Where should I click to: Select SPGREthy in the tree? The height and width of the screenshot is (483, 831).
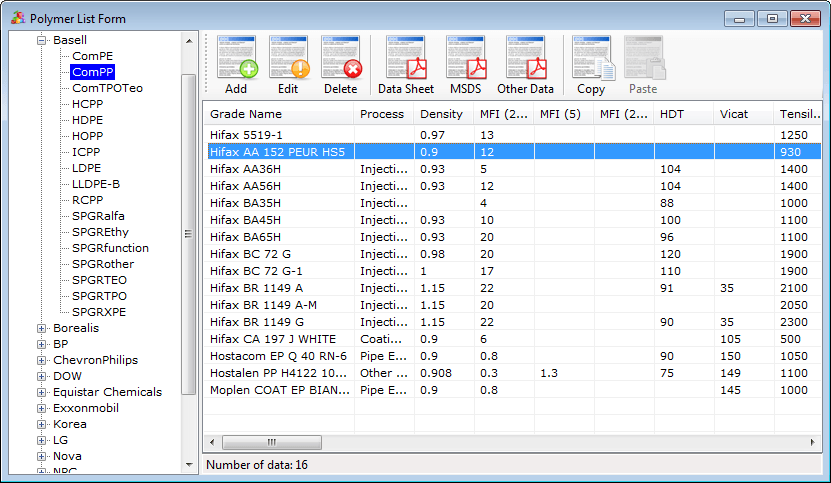coord(100,232)
